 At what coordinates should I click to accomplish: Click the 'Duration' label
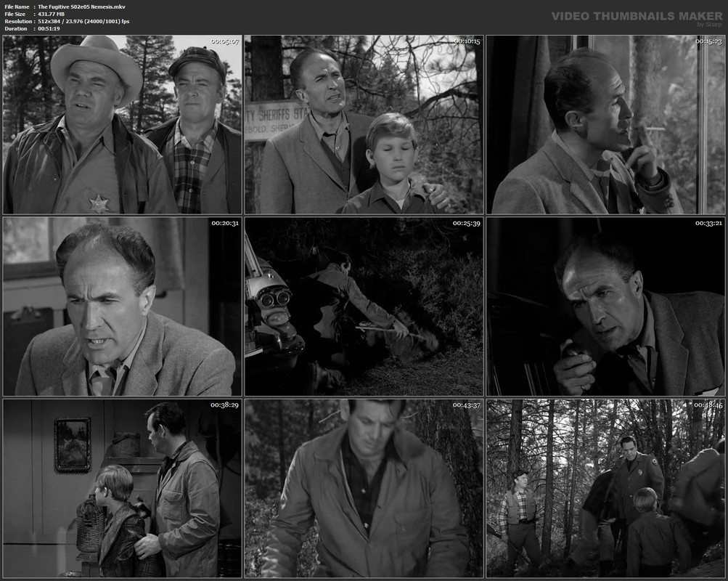click(16, 29)
